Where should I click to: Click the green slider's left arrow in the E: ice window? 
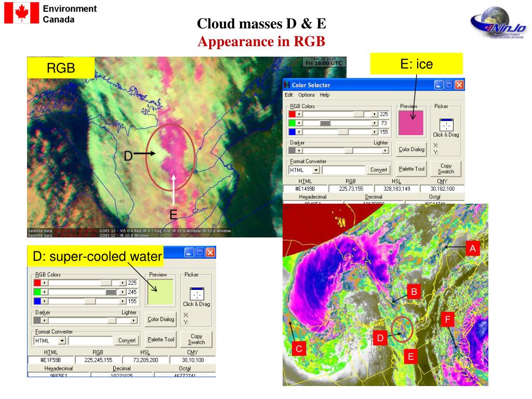point(299,123)
